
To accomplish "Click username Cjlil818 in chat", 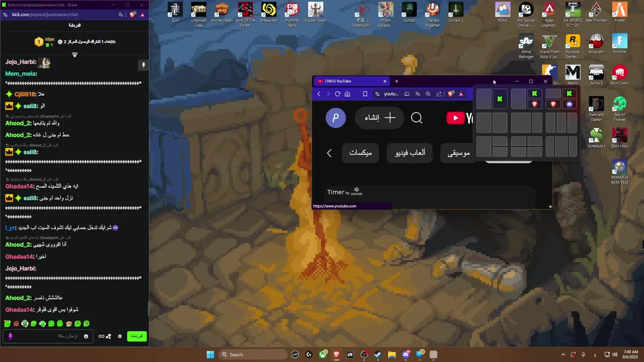I will [25, 94].
